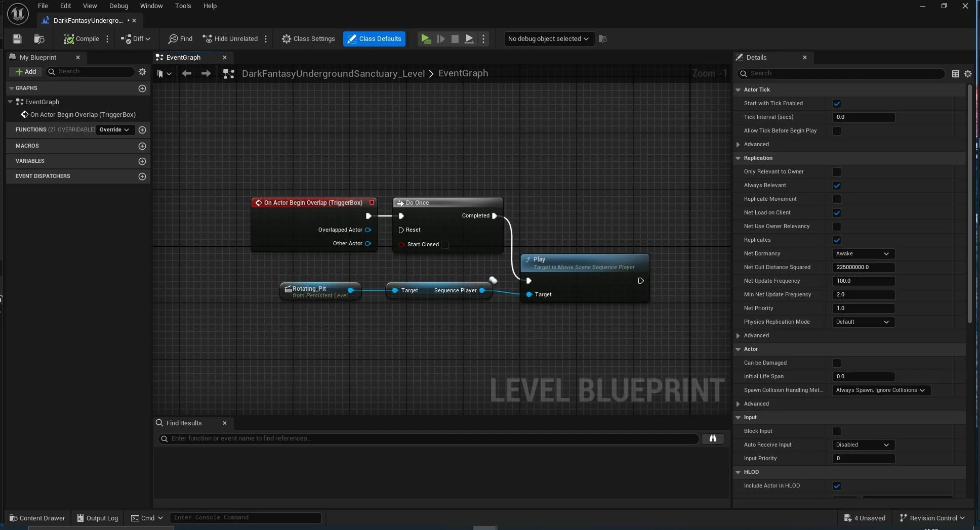Open the Net Dormancy dropdown
This screenshot has width=980, height=530.
pyautogui.click(x=863, y=254)
